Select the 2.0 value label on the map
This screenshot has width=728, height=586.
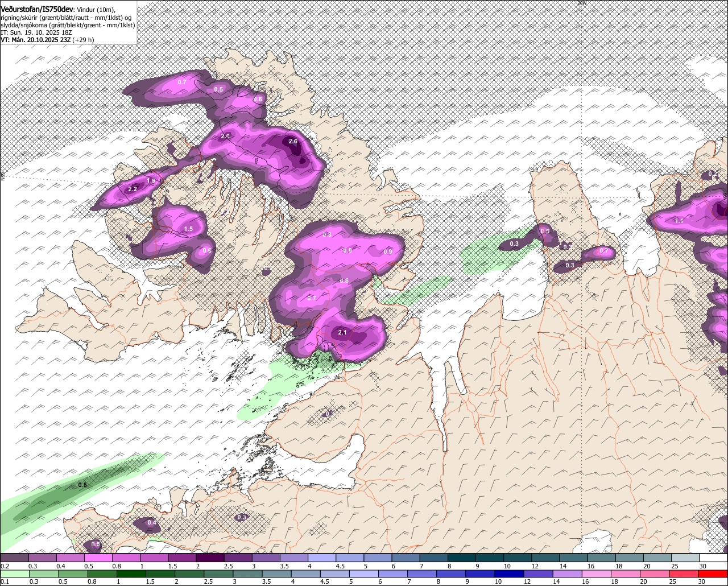coord(225,136)
